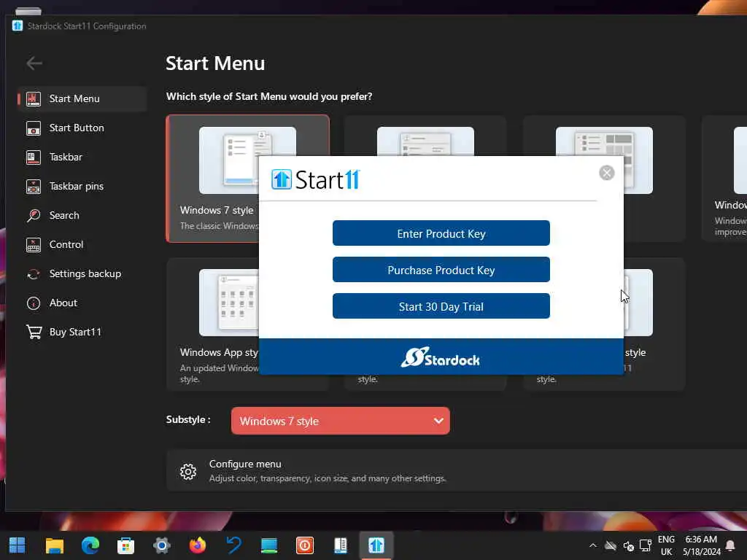Go to the Taskbar pins section
This screenshot has height=560, width=747.
pyautogui.click(x=82, y=186)
